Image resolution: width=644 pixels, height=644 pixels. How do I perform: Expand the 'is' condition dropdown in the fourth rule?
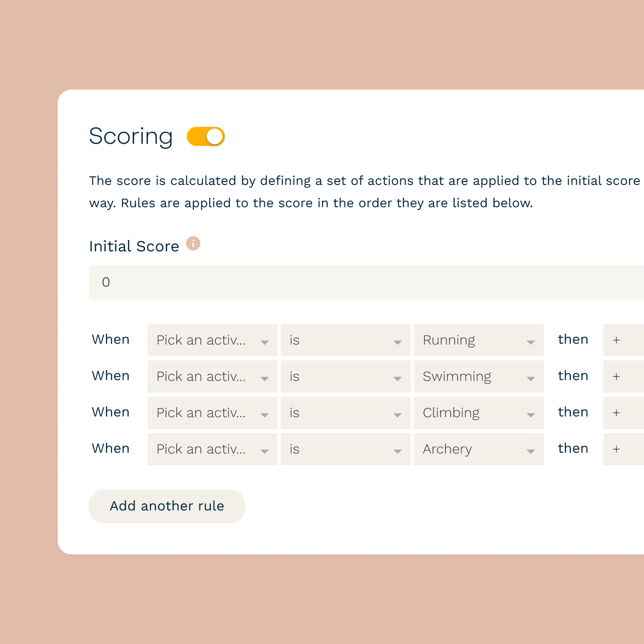[x=345, y=449]
